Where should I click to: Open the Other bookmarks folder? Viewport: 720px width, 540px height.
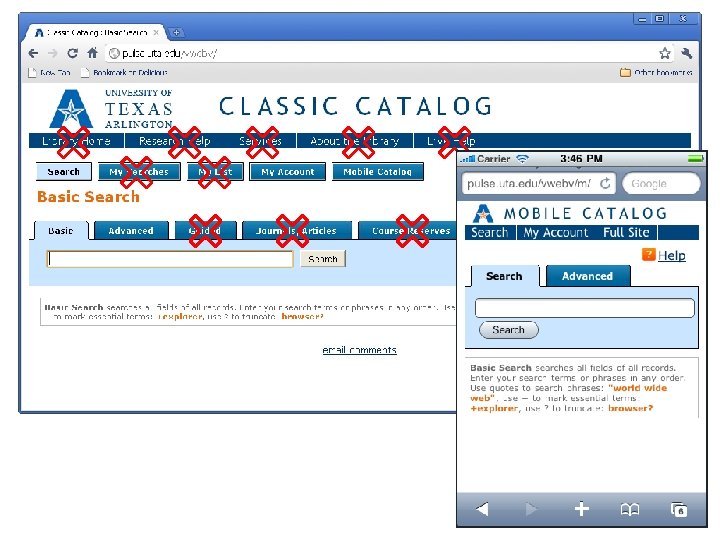click(656, 73)
